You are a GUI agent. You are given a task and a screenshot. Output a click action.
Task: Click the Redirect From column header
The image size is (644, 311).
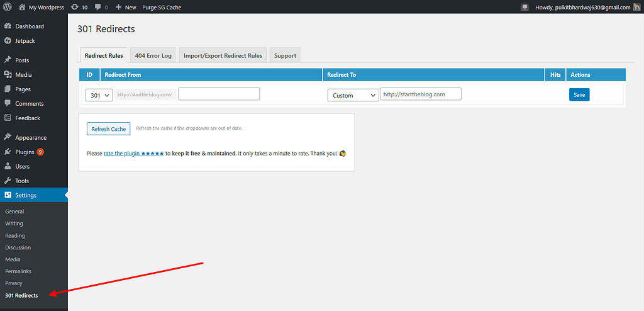pos(211,75)
